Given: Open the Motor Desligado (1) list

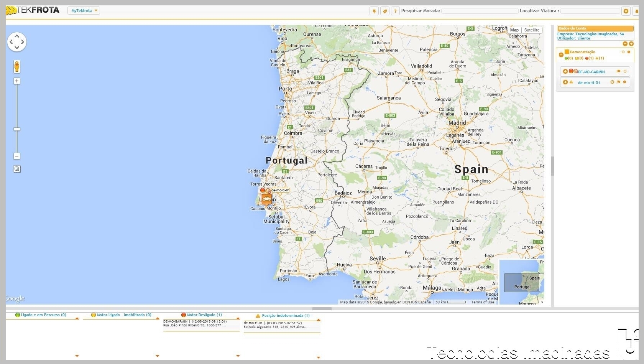Looking at the screenshot, I should click(x=204, y=315).
